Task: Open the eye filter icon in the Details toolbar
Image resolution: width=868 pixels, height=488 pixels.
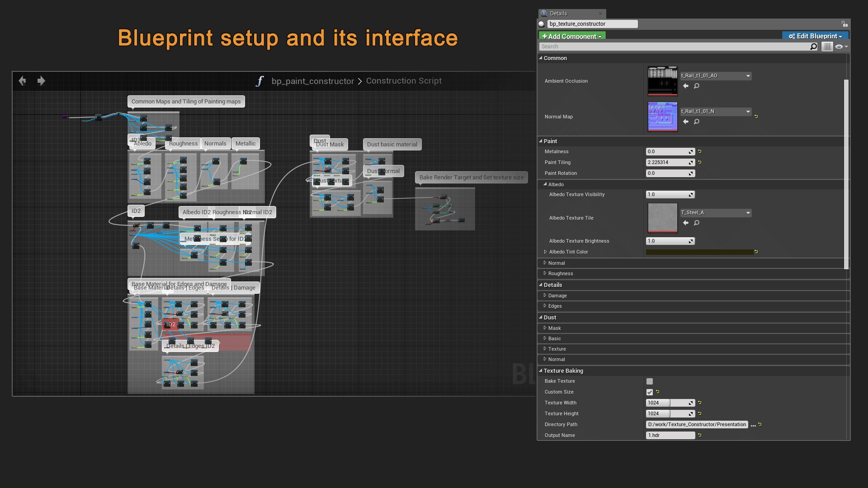Action: click(x=840, y=46)
